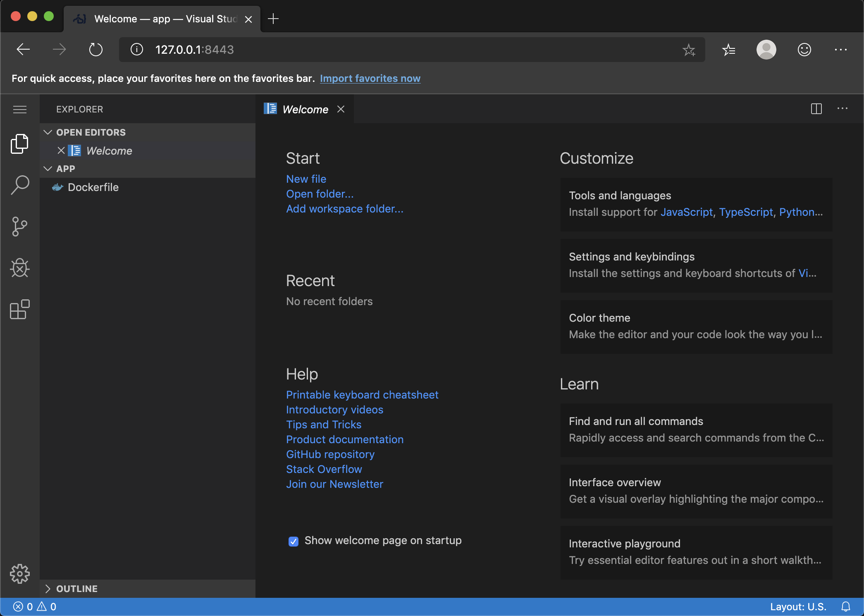Image resolution: width=864 pixels, height=616 pixels.
Task: Click the site information icon
Action: tap(137, 50)
